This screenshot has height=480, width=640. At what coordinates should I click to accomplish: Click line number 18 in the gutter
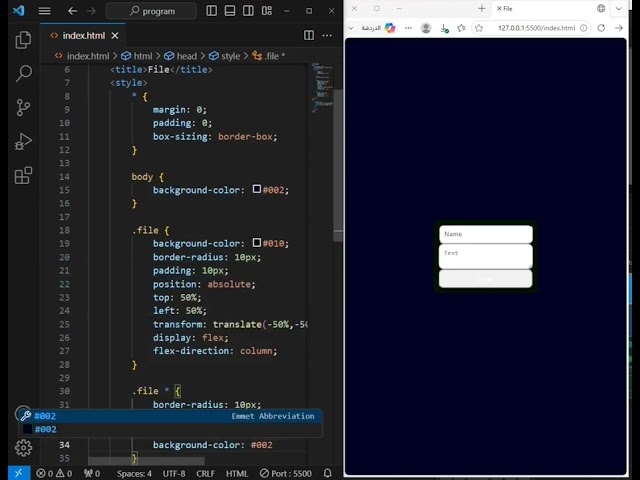point(64,230)
